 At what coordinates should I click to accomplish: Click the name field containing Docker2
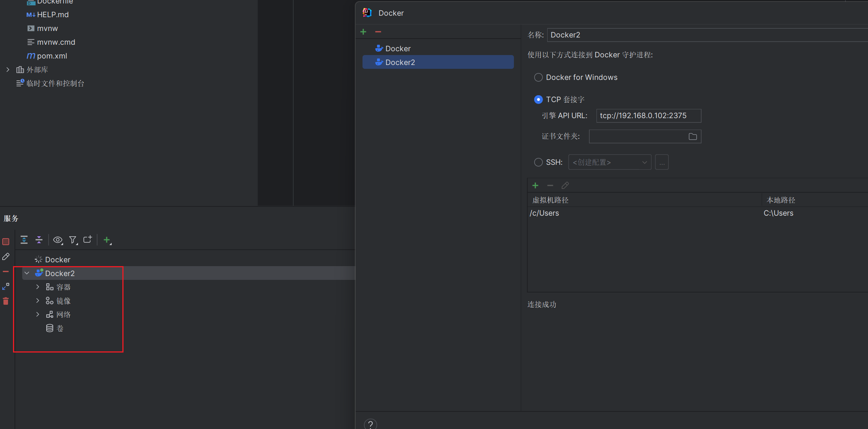pos(707,35)
